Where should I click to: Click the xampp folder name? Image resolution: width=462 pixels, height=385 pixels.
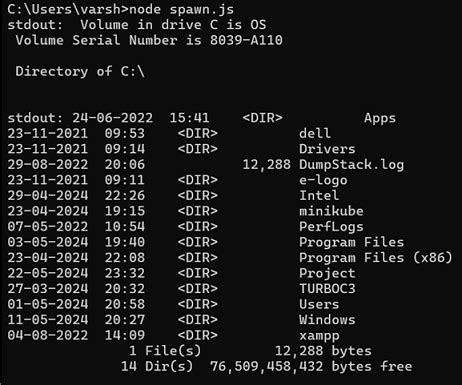tap(319, 336)
